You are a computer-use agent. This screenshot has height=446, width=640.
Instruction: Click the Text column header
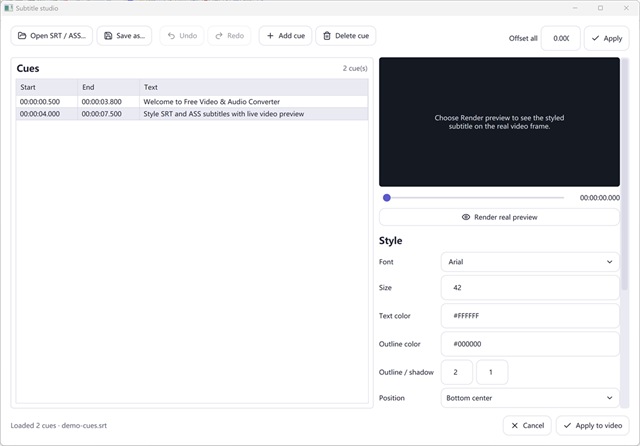253,87
